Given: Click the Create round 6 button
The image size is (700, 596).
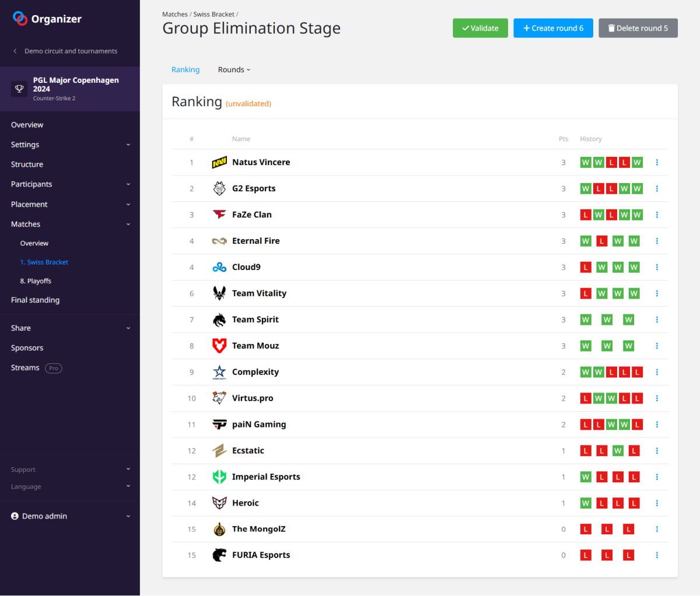Looking at the screenshot, I should (553, 28).
